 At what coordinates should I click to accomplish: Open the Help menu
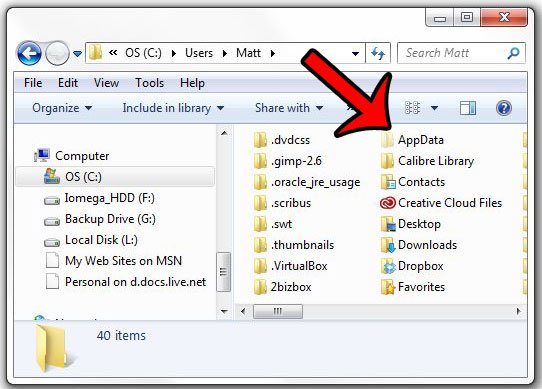(x=192, y=83)
